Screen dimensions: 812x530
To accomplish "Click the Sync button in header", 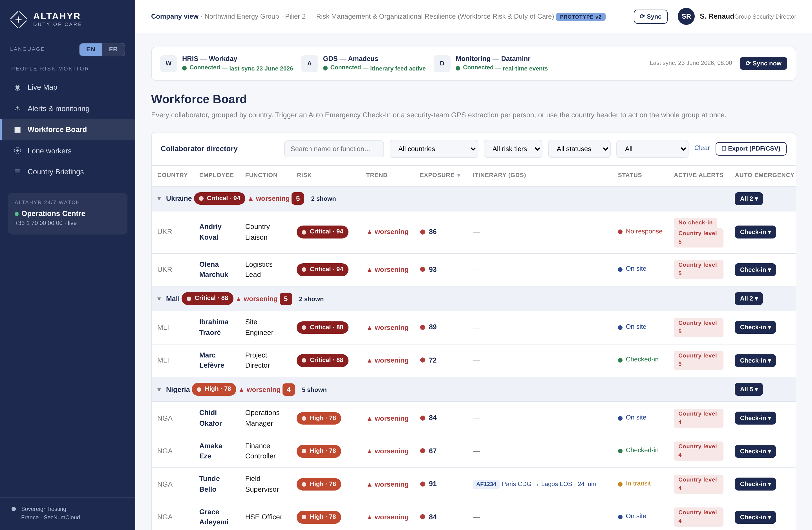I will (650, 16).
